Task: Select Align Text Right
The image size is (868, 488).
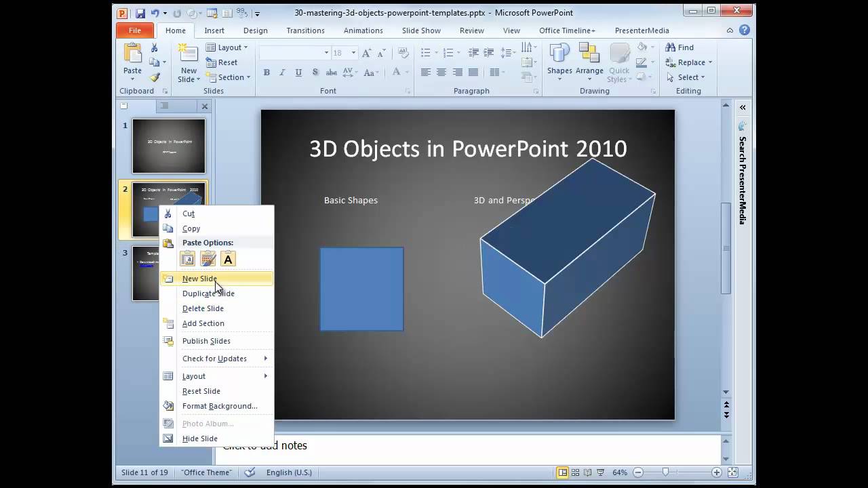Action: (458, 73)
